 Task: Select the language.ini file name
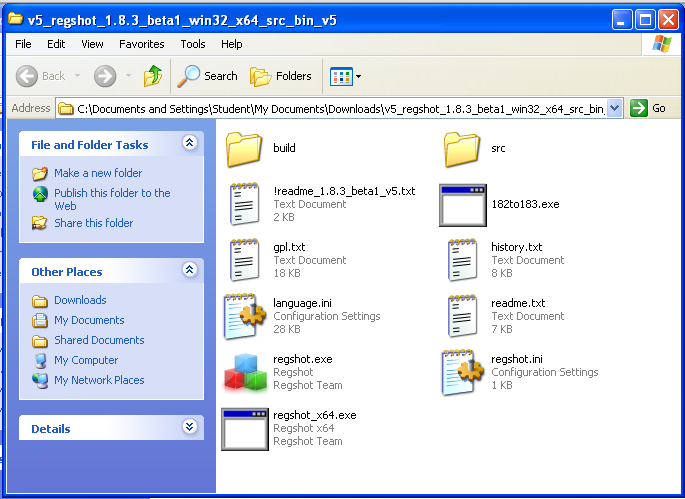point(302,303)
